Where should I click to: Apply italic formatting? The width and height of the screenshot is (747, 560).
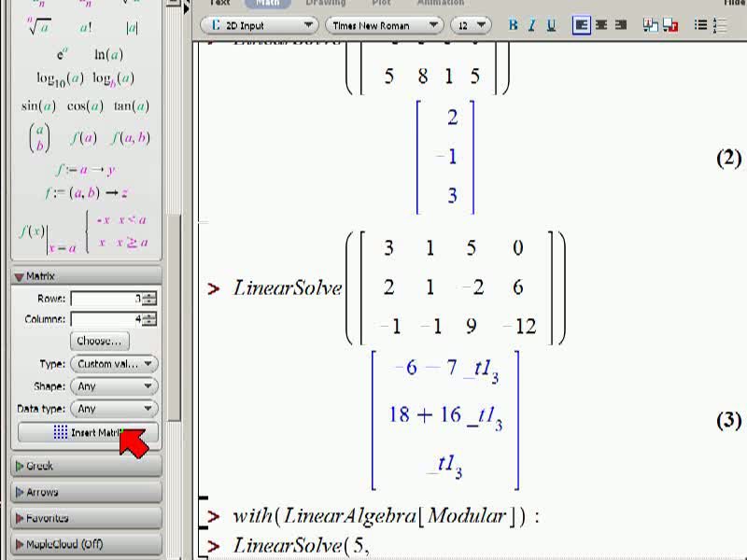pyautogui.click(x=531, y=25)
